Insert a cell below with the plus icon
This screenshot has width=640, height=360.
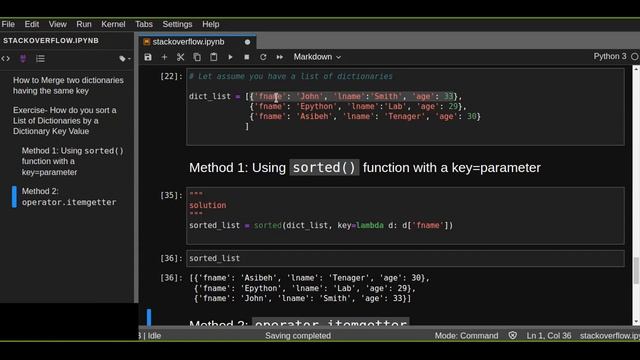pos(164,57)
